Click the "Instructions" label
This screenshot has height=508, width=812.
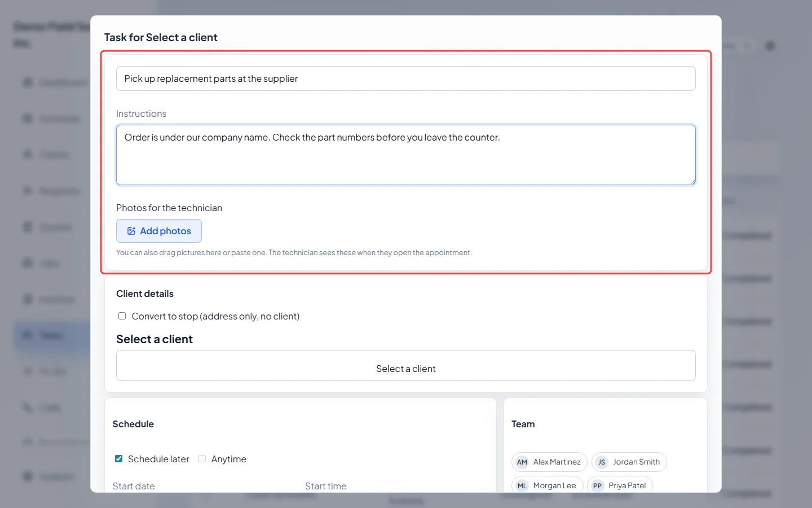point(141,113)
